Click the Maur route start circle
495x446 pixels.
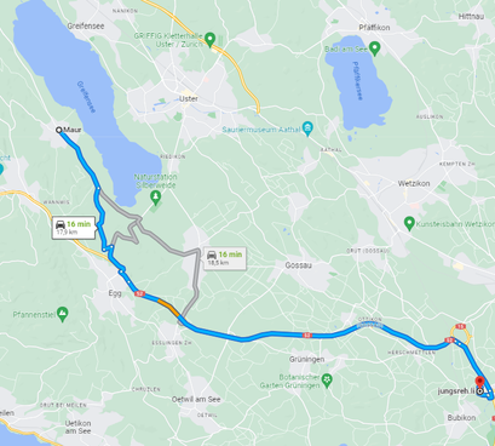[x=59, y=130]
